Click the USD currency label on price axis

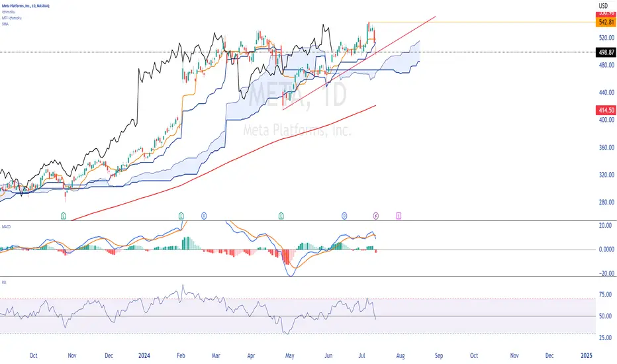(x=603, y=6)
